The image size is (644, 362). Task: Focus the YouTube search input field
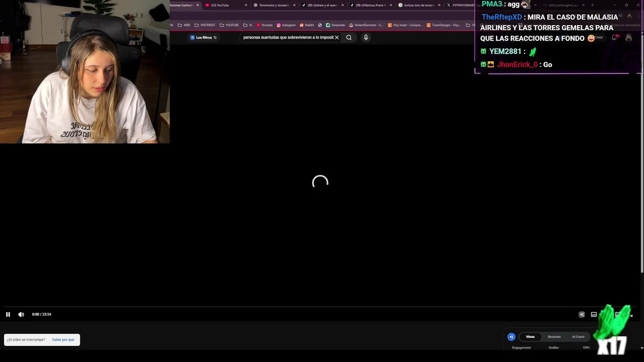[x=288, y=37]
